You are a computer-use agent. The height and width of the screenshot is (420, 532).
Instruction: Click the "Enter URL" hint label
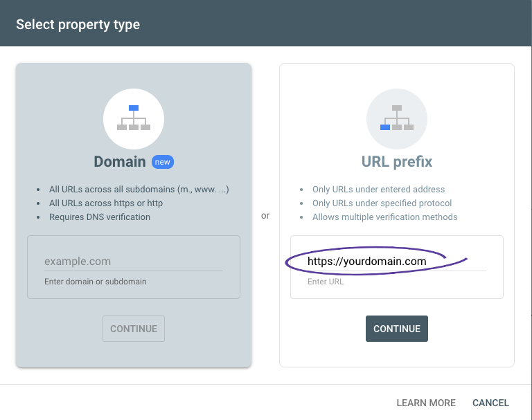(x=326, y=282)
